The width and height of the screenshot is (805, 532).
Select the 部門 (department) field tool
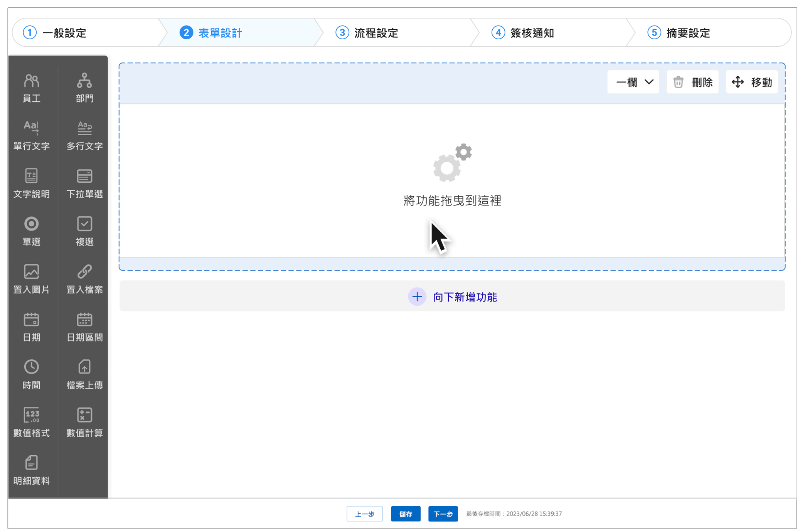point(84,88)
